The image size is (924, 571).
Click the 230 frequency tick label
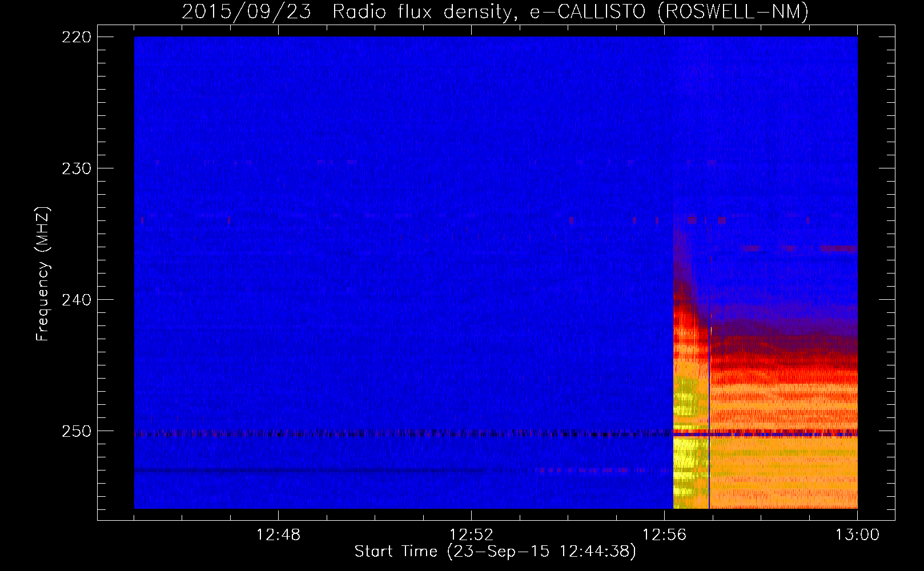click(76, 168)
